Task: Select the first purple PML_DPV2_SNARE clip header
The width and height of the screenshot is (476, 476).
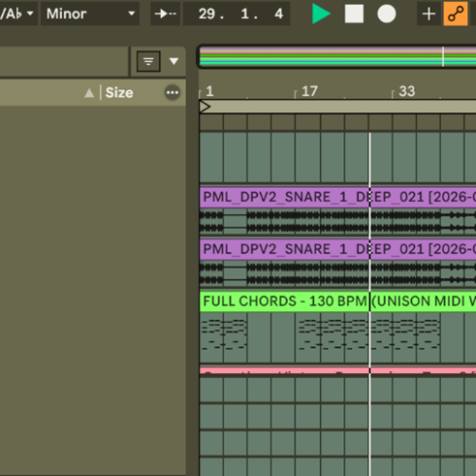Action: (337, 197)
